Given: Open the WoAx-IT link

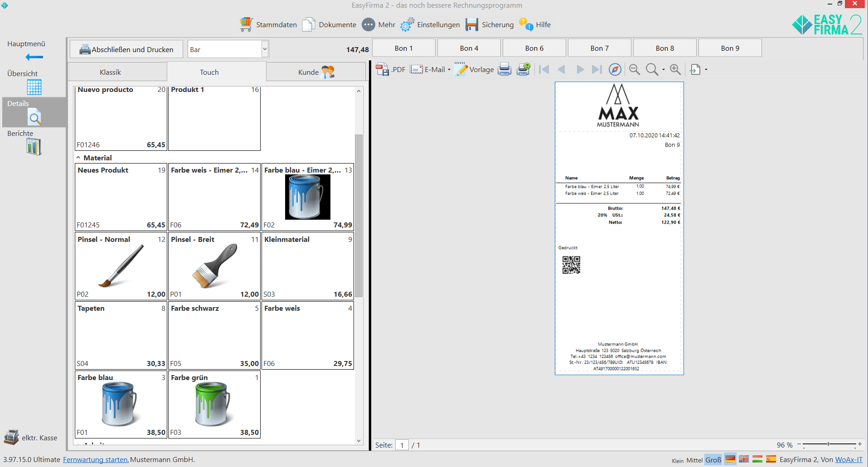Looking at the screenshot, I should (849, 459).
